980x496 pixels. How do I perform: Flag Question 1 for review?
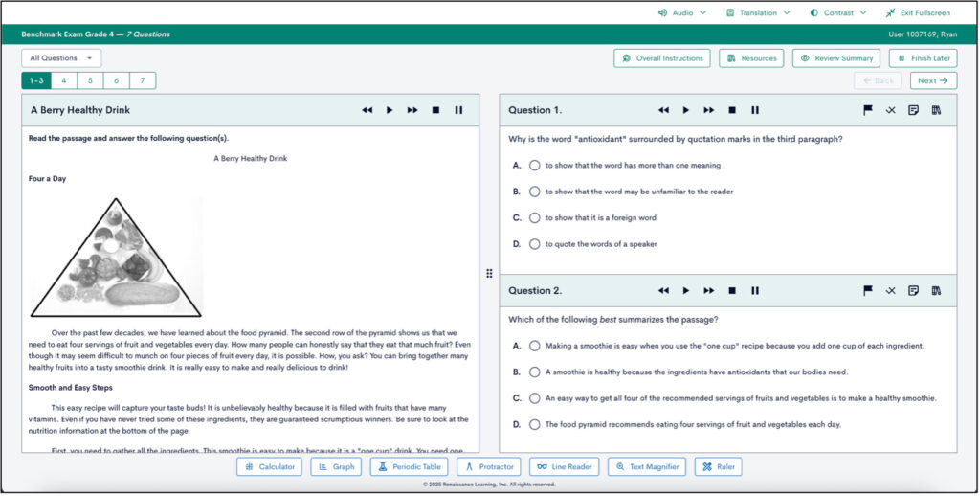click(x=867, y=110)
